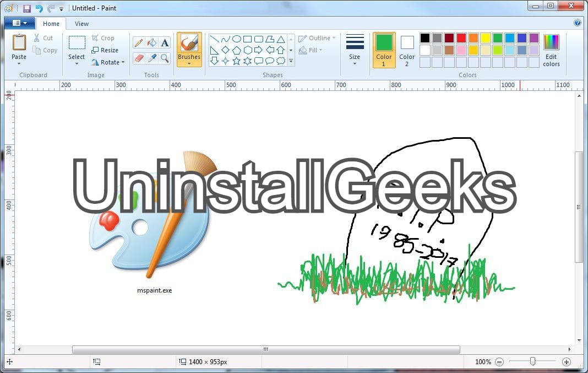Click the Paste clipboard button
Image resolution: width=588 pixels, height=373 pixels.
19,46
